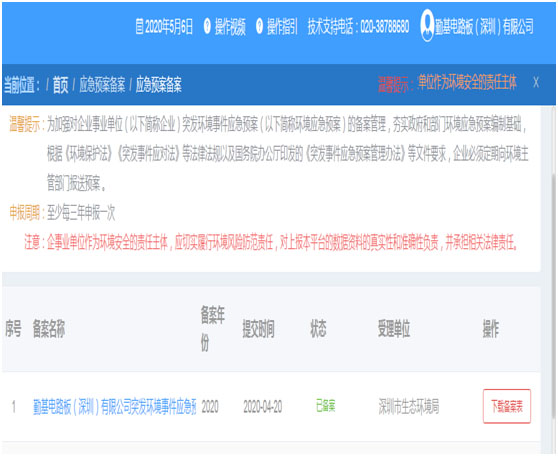Viewport: 558px width, 456px height.
Task: Click the 下载备案表 button
Action: click(x=507, y=406)
